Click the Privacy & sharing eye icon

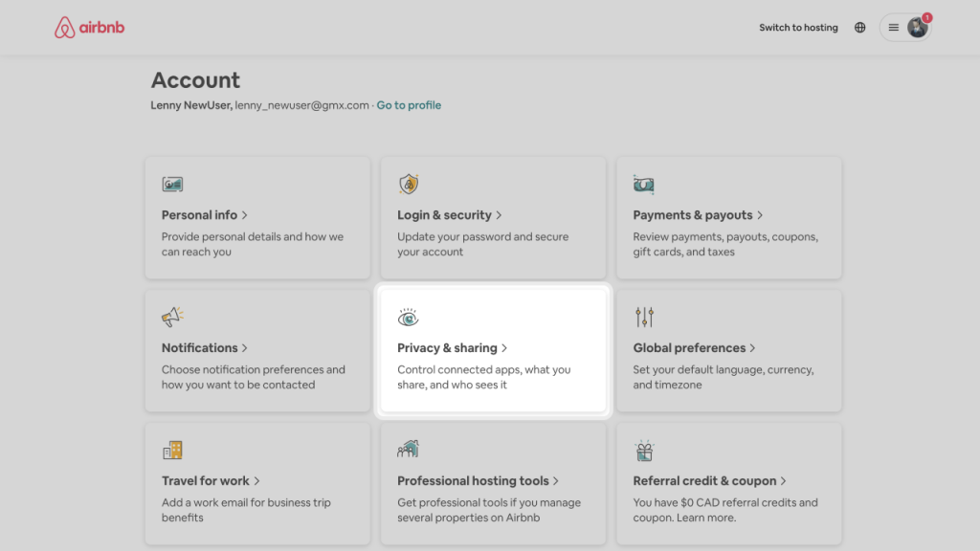click(408, 318)
